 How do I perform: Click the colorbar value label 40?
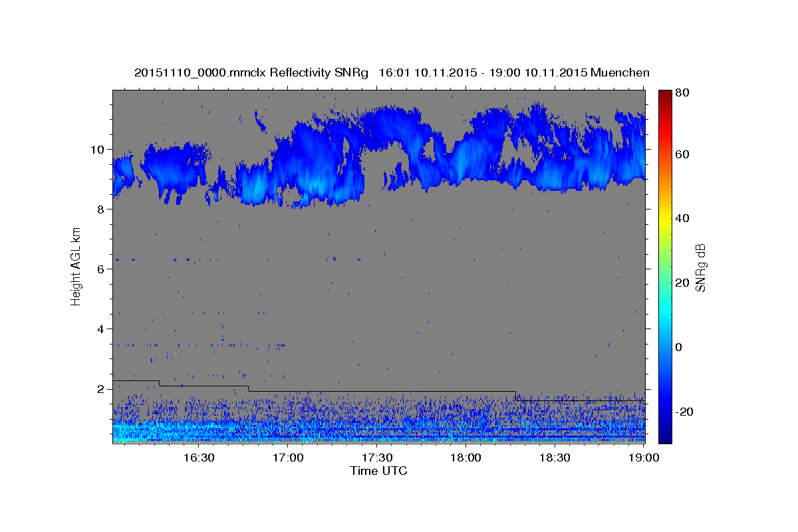(682, 218)
